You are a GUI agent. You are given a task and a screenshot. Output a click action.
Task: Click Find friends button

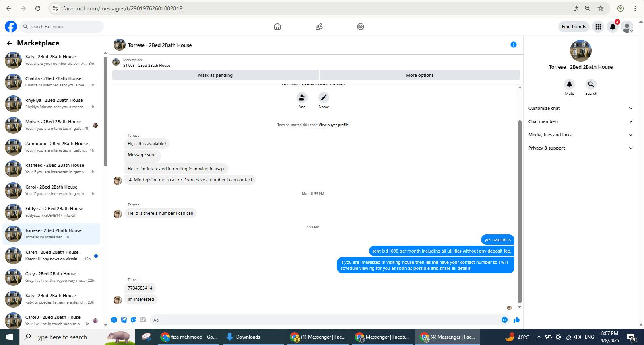(574, 27)
